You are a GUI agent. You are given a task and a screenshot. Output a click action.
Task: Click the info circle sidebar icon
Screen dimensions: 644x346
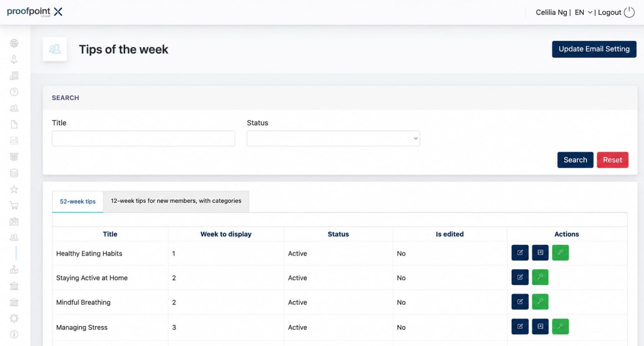pyautogui.click(x=14, y=334)
